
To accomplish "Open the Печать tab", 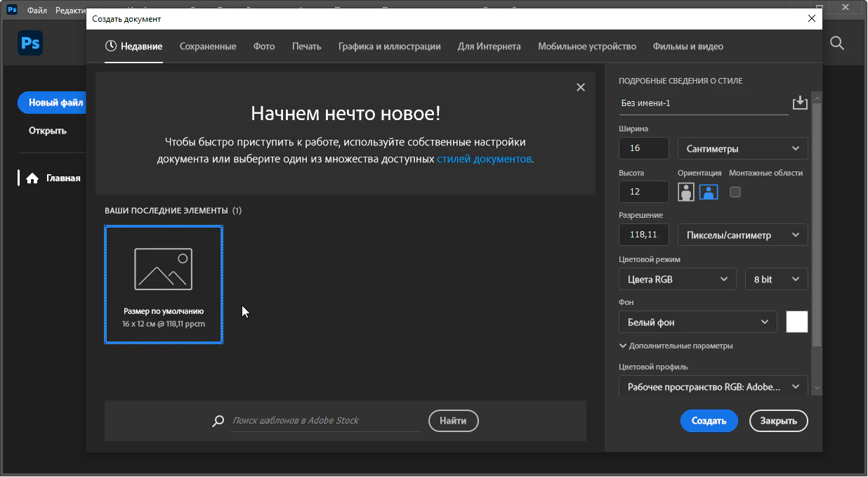I will (306, 46).
